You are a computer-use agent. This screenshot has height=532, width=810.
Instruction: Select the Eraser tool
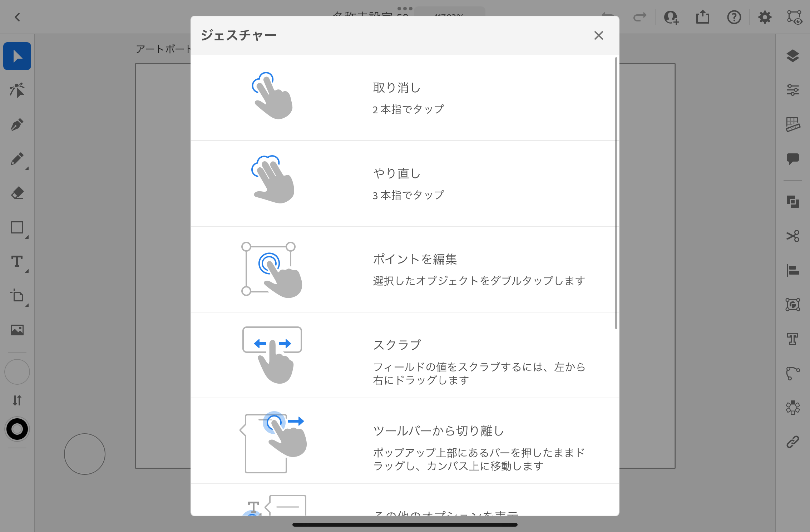(17, 193)
